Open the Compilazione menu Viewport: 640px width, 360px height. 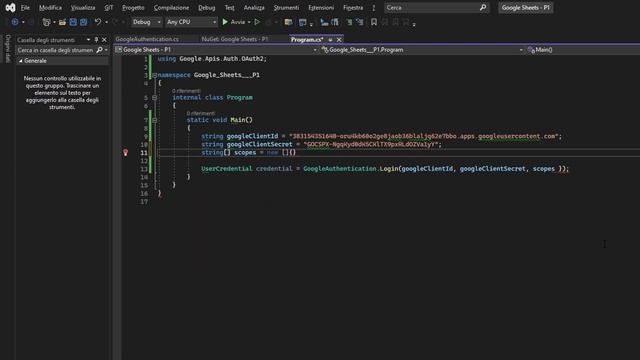(x=171, y=8)
